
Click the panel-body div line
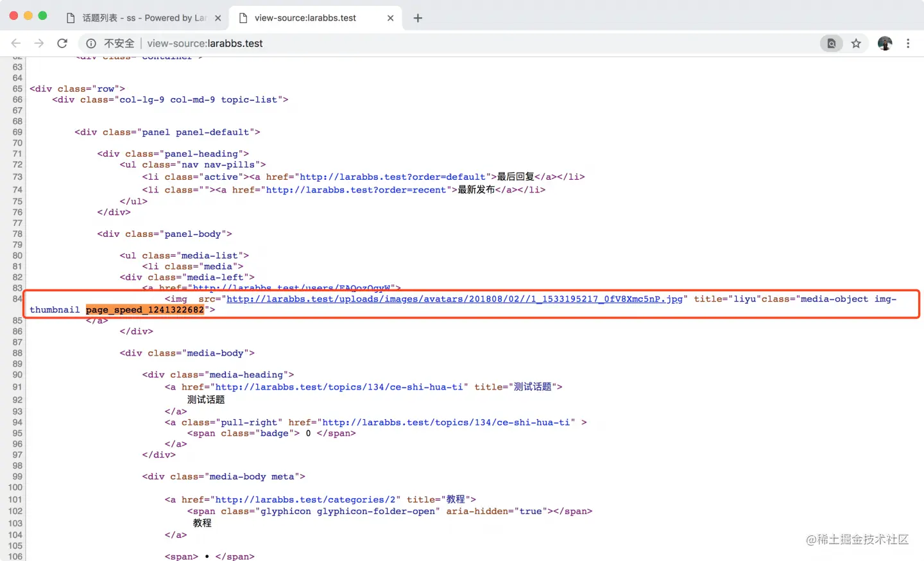(x=164, y=234)
